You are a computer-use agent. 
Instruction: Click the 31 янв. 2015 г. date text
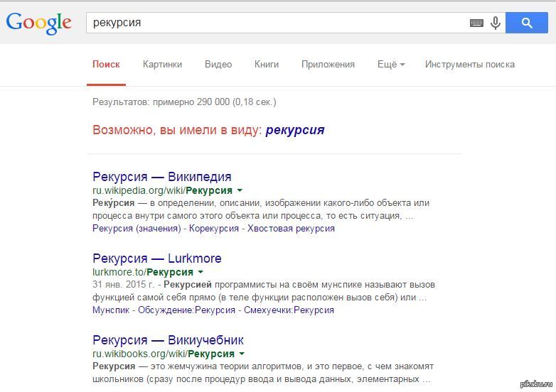click(123, 285)
